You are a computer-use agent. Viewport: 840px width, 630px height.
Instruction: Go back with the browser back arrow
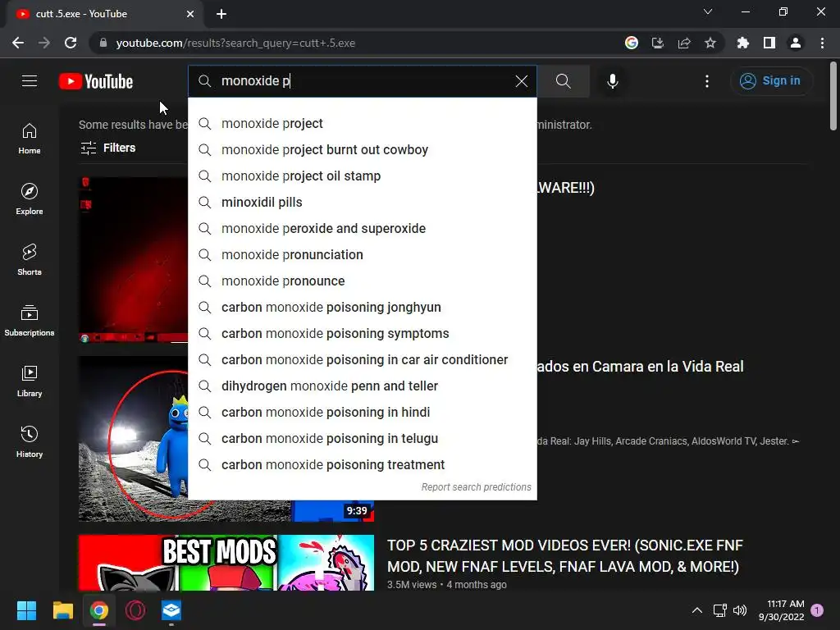click(18, 43)
